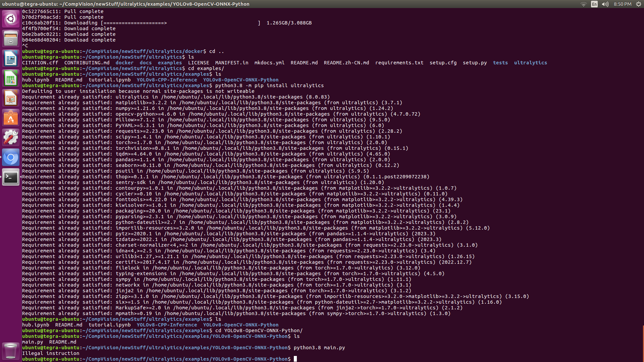Image resolution: width=644 pixels, height=362 pixels.
Task: Click the 'docs' directory name
Action: coord(146,63)
